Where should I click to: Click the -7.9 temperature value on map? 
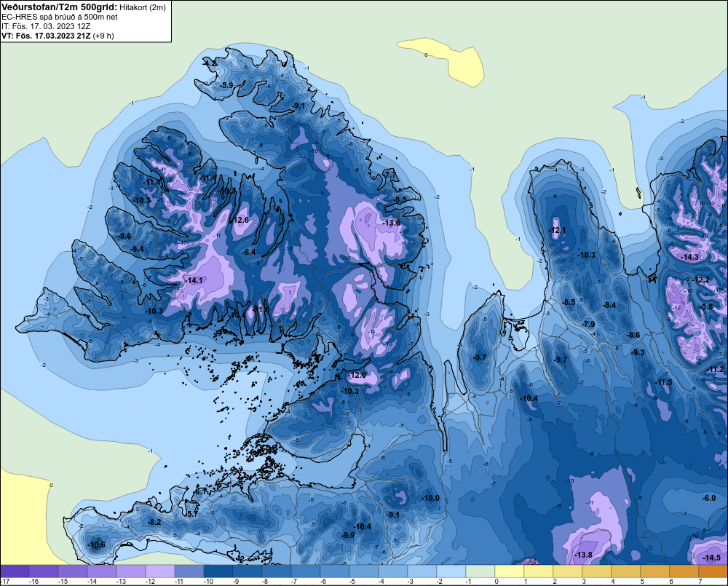tap(588, 324)
